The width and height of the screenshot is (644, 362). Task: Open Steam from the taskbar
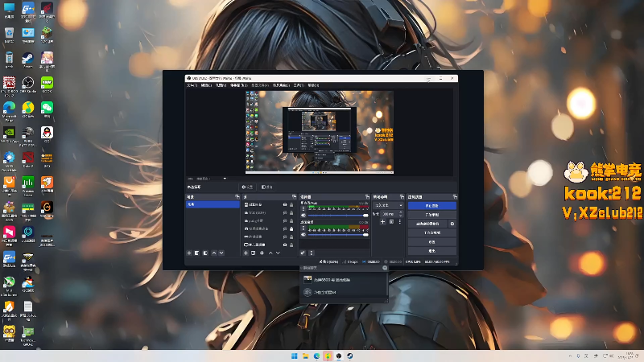coord(350,356)
